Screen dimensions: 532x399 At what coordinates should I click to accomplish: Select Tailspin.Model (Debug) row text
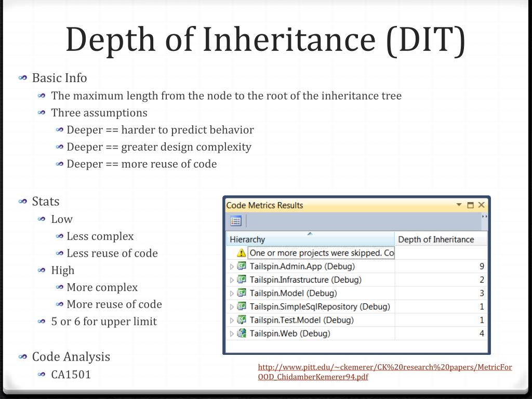click(293, 293)
